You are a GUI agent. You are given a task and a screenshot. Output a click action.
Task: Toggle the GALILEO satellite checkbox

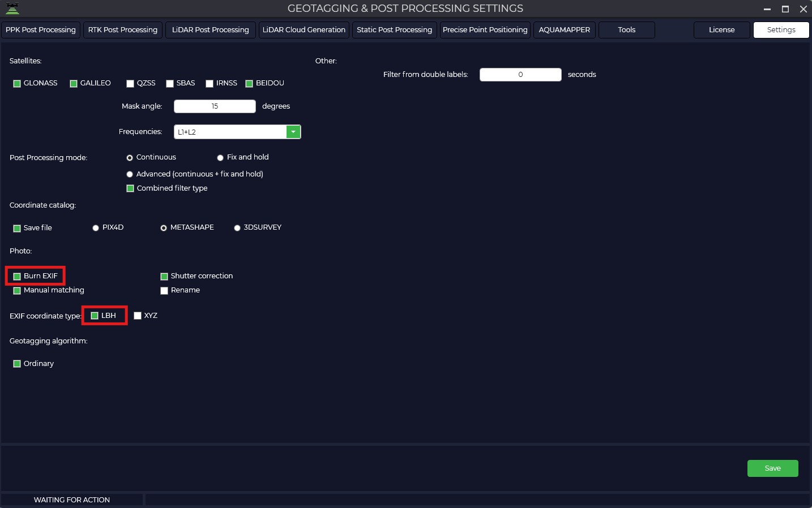point(74,84)
